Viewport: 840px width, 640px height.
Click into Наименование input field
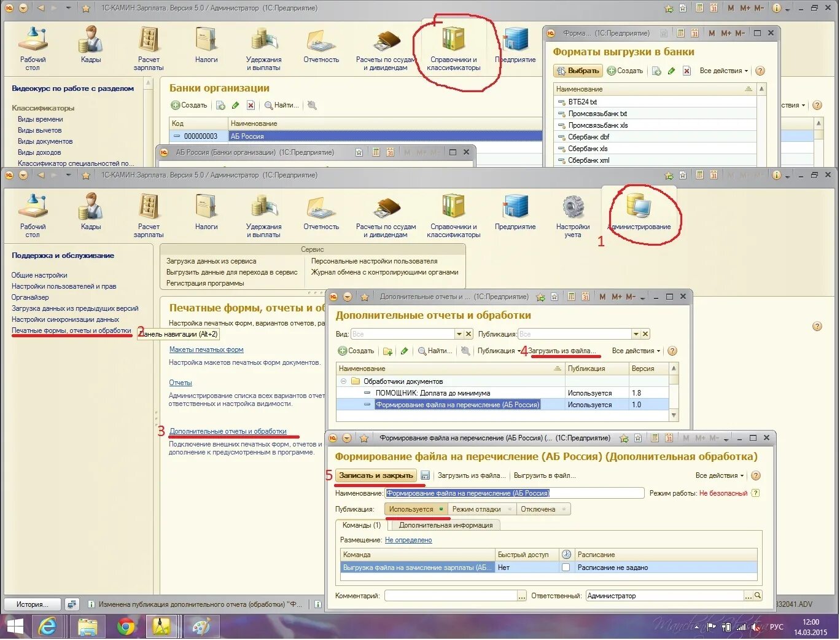point(515,493)
